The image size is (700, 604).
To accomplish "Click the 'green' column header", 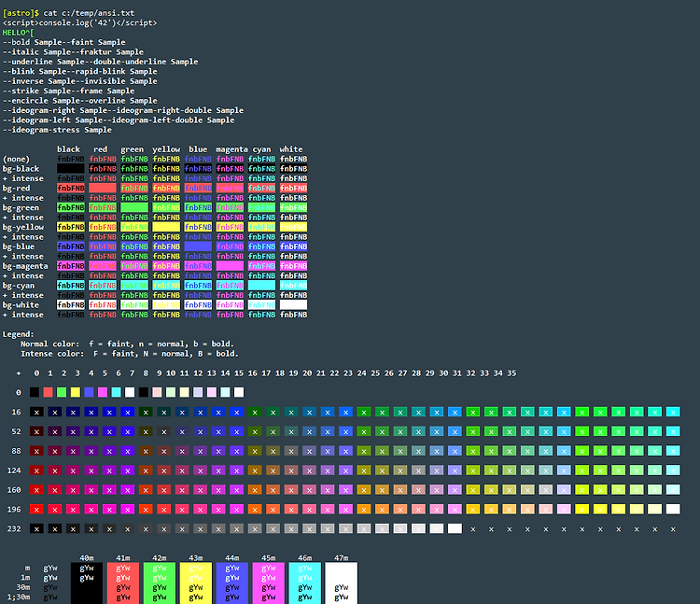I will click(133, 149).
